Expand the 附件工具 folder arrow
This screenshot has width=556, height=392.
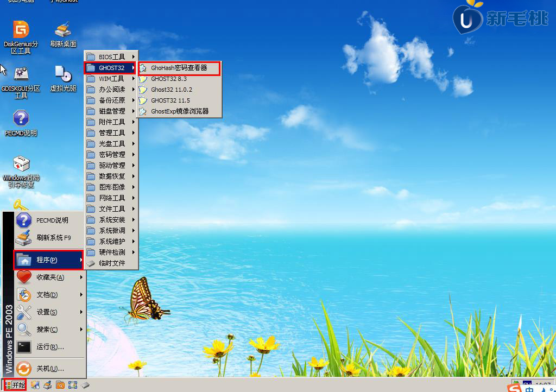tap(134, 122)
